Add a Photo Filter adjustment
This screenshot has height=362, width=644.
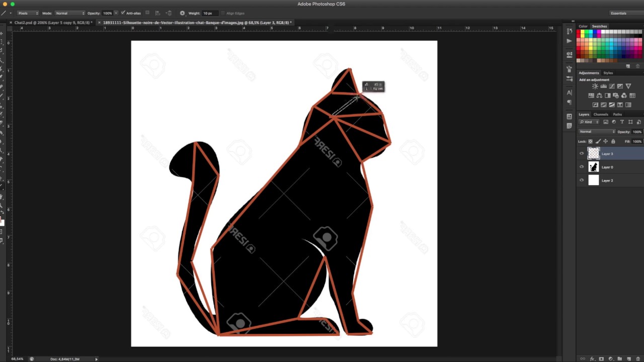coord(616,96)
